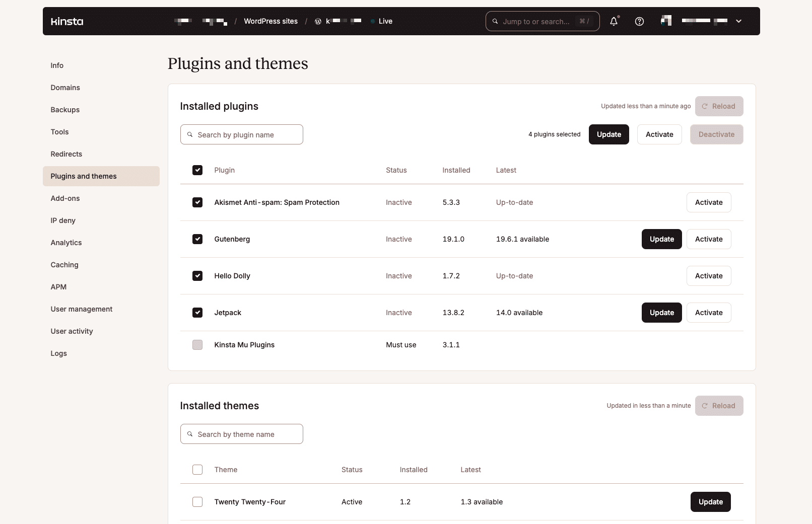Click the magnifier icon in theme search
The width and height of the screenshot is (812, 524).
click(x=190, y=434)
